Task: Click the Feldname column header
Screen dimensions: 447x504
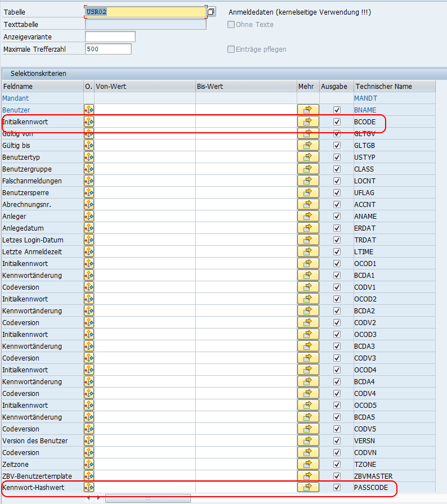Action: [42, 87]
